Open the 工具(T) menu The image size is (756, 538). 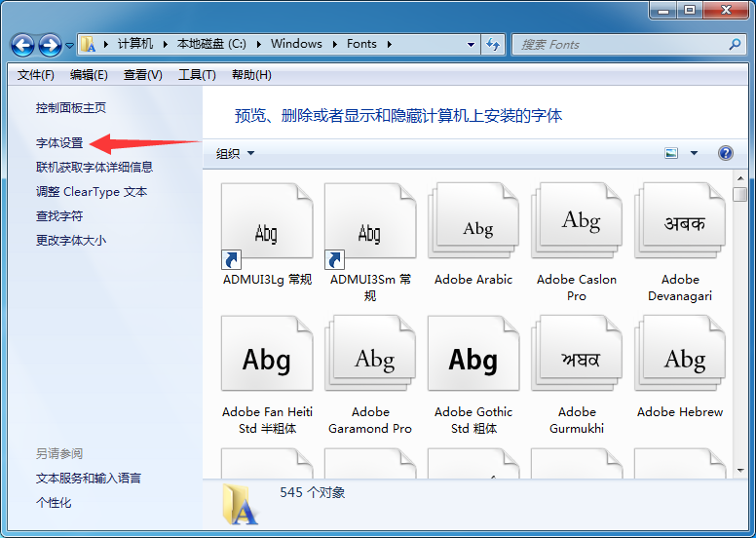(197, 75)
